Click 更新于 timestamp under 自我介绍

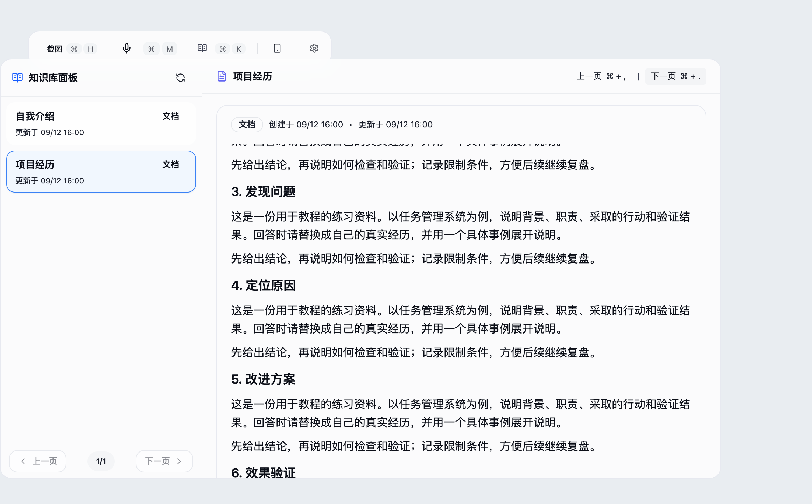tap(50, 132)
